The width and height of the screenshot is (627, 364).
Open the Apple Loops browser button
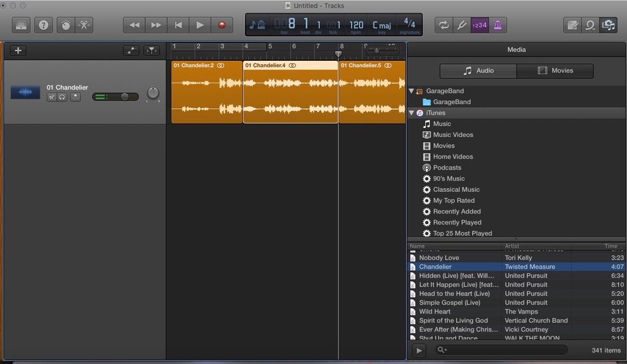pyautogui.click(x=590, y=25)
